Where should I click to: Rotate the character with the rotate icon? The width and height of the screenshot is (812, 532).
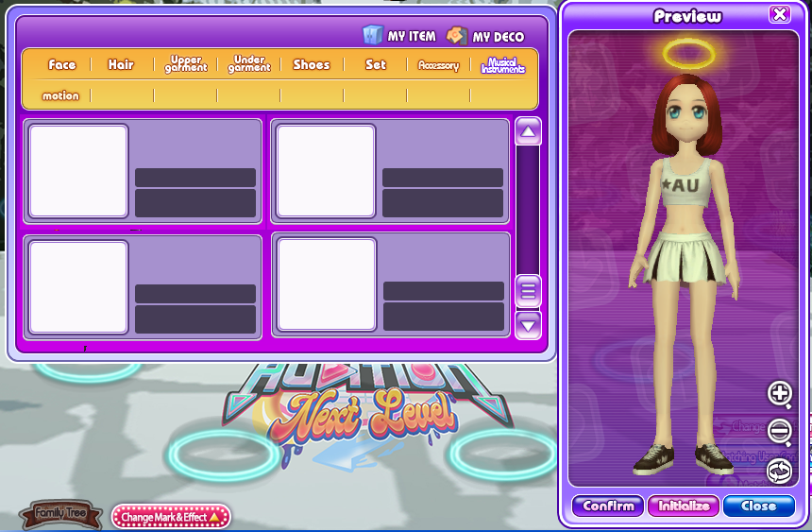click(780, 470)
